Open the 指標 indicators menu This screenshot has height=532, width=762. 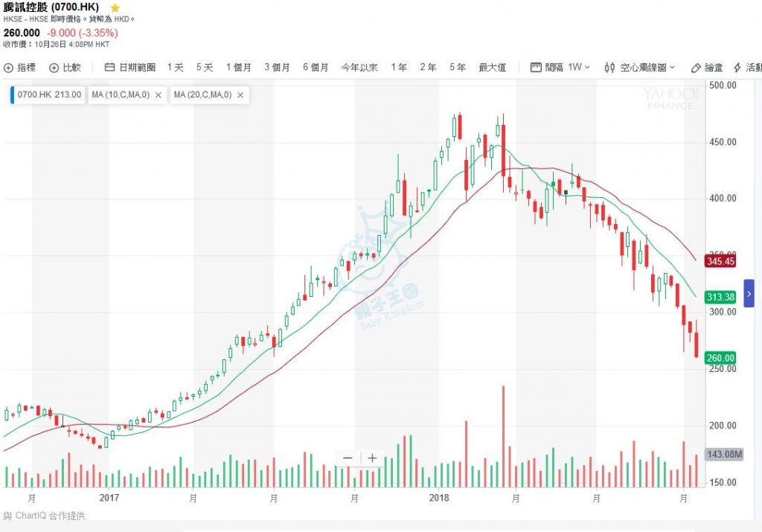(20, 68)
